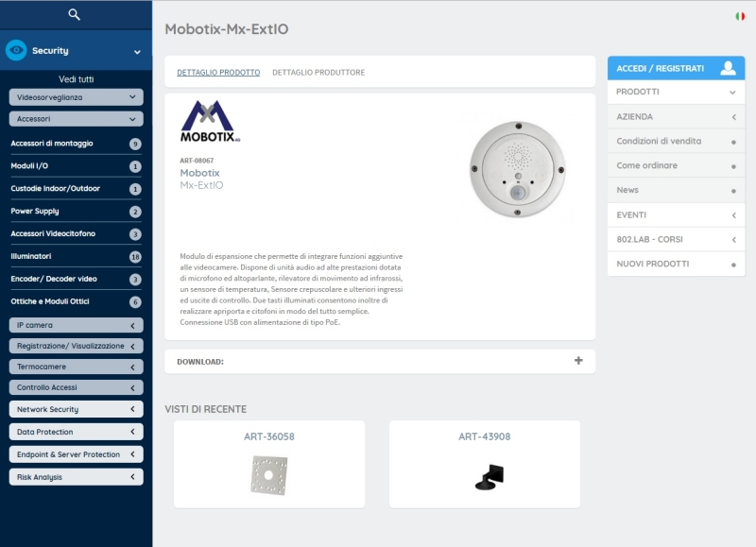Viewport: 756px width, 547px height.
Task: Collapse the Security section chevron
Action: [x=137, y=52]
